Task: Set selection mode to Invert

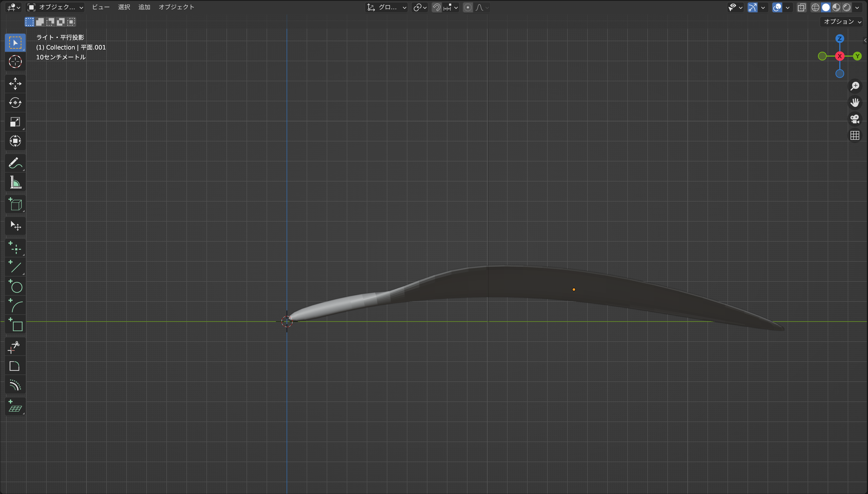Action: coord(61,22)
